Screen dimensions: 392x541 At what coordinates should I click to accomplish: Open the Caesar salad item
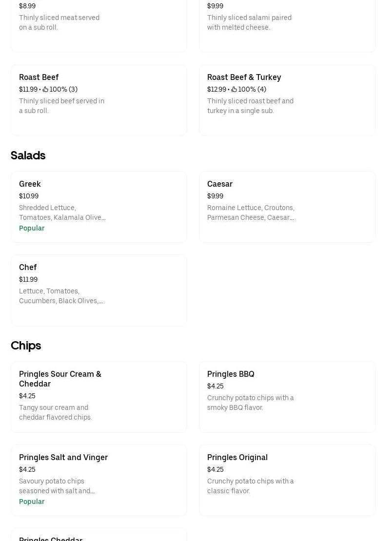tap(287, 207)
